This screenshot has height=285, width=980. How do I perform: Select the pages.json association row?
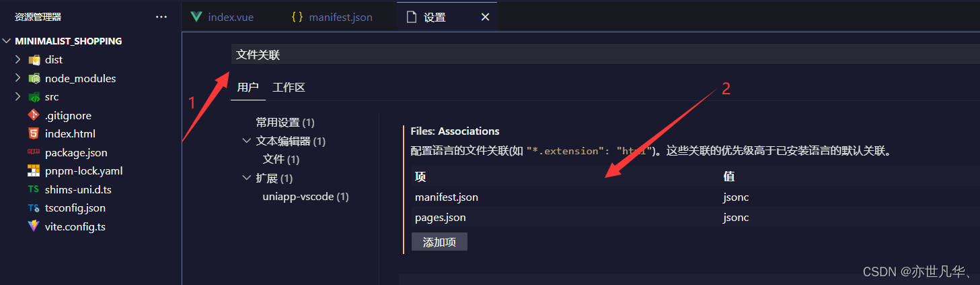pos(440,218)
